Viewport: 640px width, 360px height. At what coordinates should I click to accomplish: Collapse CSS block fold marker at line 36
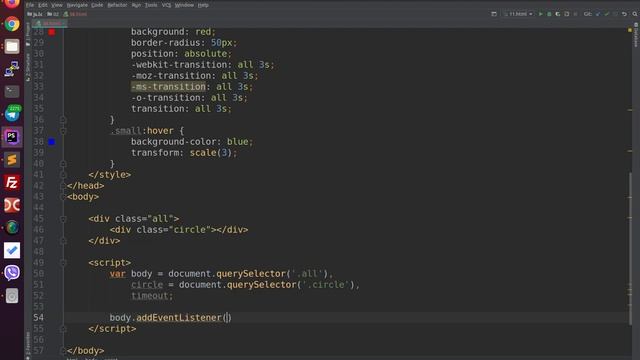[63, 120]
